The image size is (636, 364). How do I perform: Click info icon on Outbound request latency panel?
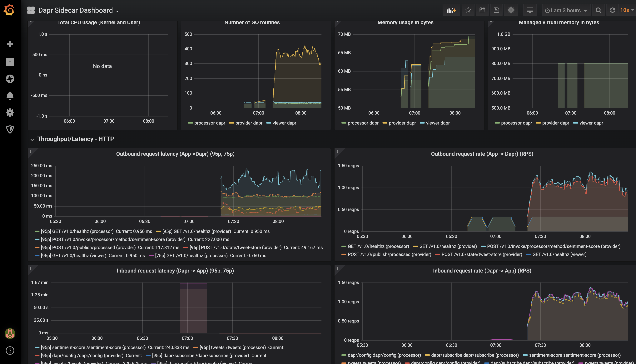31,152
